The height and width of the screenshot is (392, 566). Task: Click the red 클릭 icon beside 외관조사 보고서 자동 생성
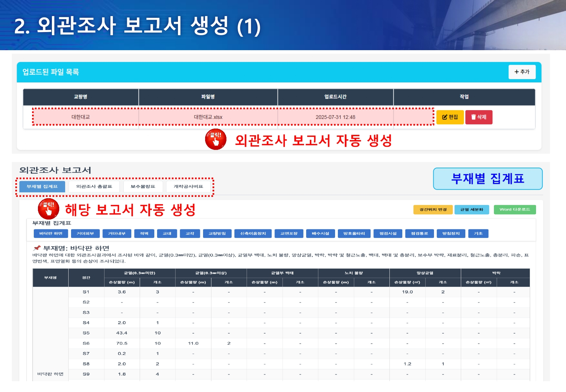click(216, 139)
